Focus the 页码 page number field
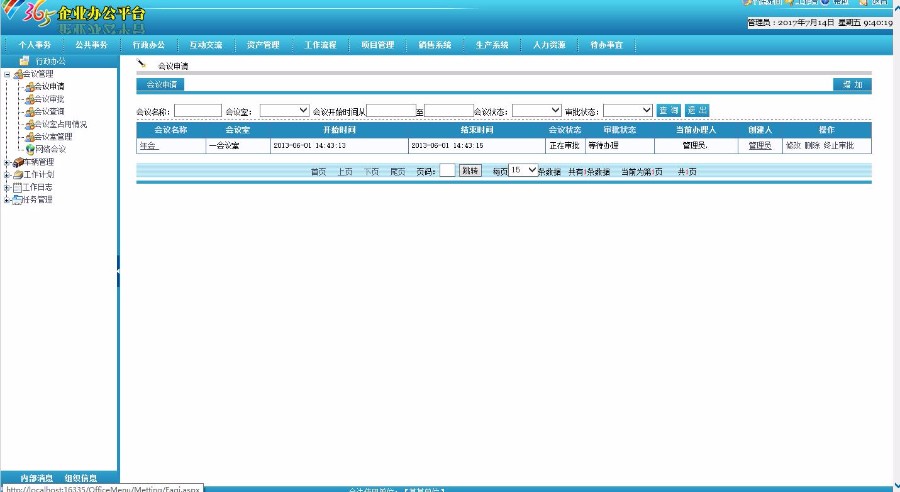The image size is (900, 492). [x=447, y=171]
